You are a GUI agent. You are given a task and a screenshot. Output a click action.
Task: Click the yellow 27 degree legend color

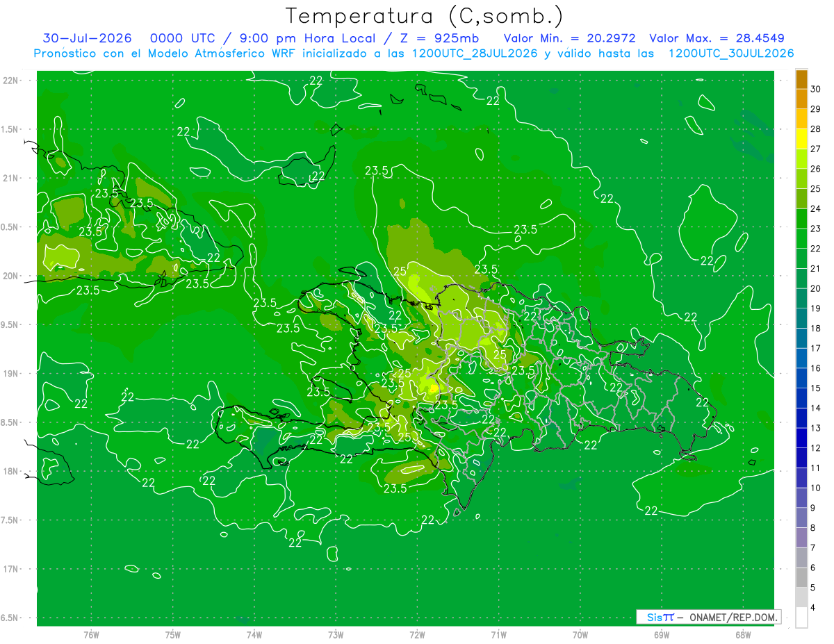(801, 139)
